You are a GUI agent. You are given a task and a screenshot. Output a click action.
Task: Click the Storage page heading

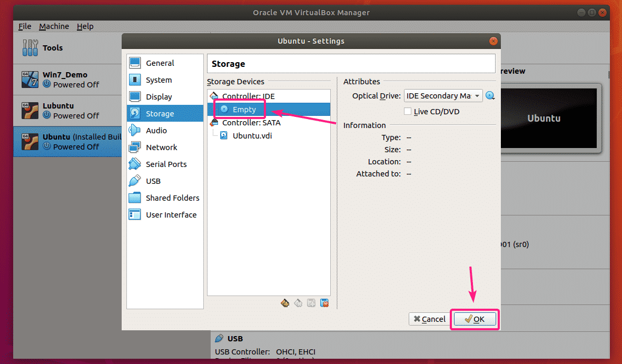point(229,64)
